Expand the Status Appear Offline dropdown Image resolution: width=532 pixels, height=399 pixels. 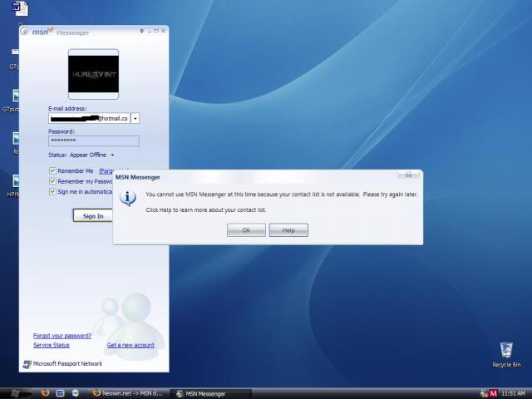tap(112, 155)
